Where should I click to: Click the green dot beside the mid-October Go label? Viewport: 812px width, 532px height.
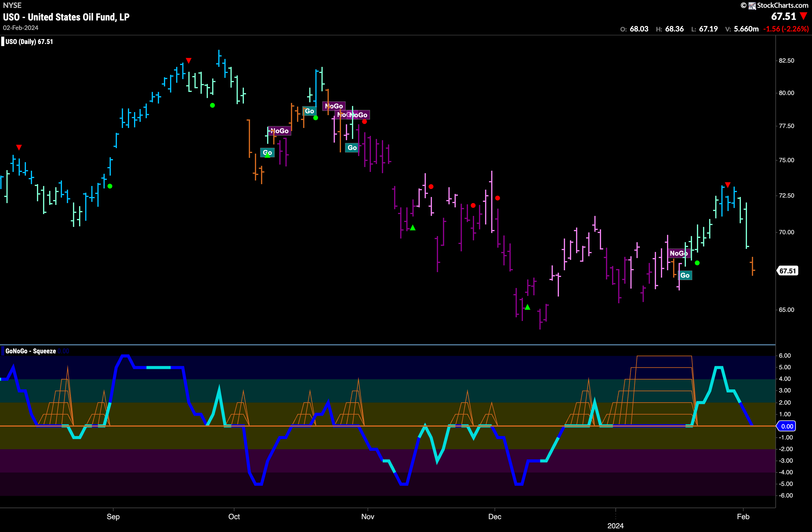coord(316,118)
